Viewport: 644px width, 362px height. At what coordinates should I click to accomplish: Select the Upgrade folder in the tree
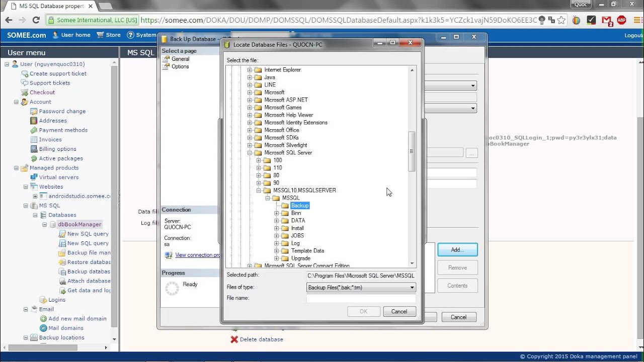[x=301, y=258]
